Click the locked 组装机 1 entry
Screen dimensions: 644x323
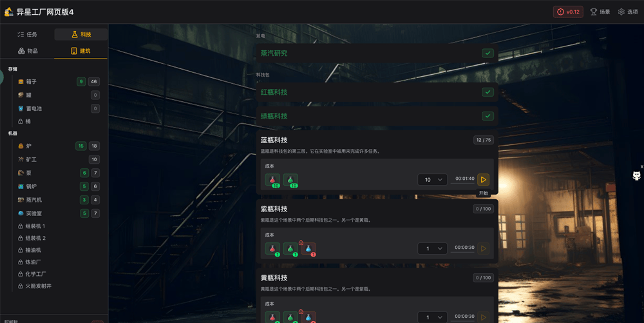(32, 226)
